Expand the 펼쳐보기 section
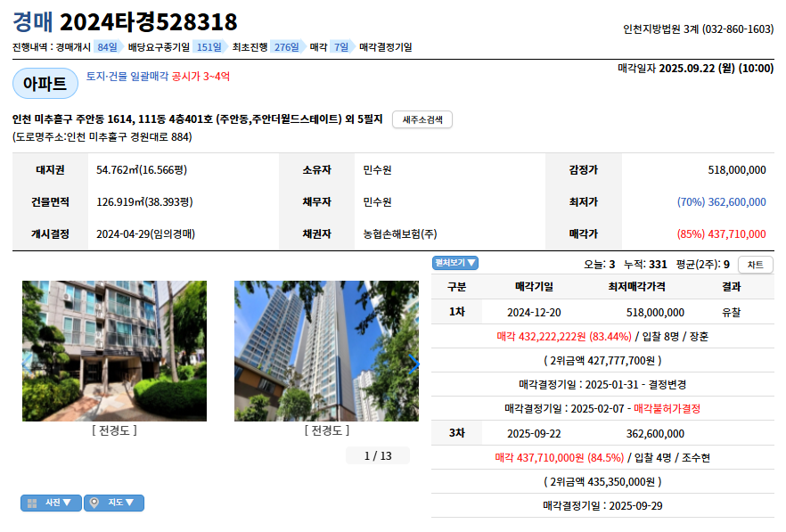This screenshot has height=532, width=786. point(455,263)
